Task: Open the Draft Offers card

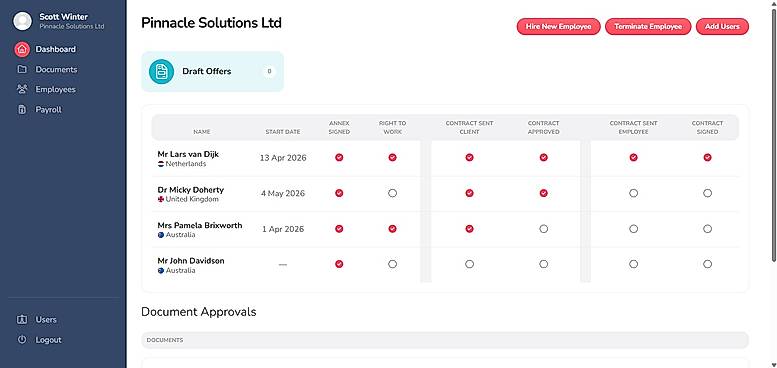Action: 213,71
